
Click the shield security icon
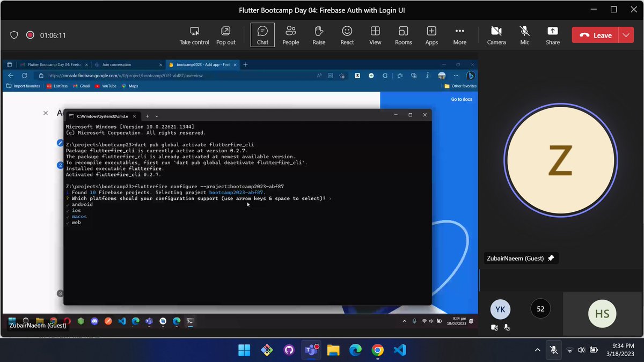[14, 35]
